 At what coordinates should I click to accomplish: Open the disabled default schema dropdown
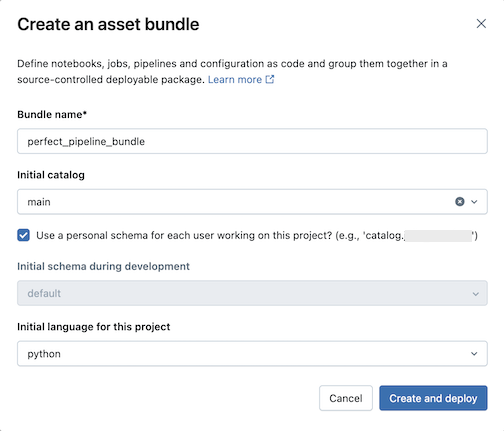[252, 293]
